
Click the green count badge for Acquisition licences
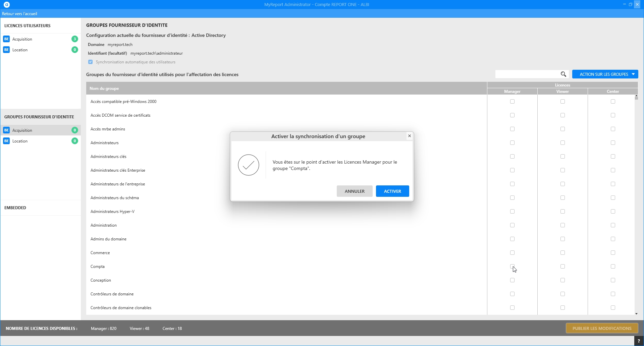75,39
